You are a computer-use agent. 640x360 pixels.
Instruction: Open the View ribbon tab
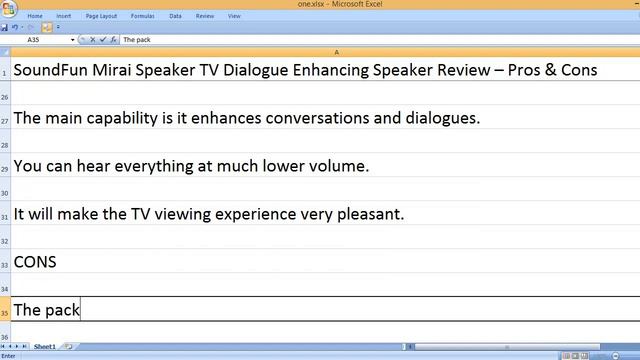[234, 16]
